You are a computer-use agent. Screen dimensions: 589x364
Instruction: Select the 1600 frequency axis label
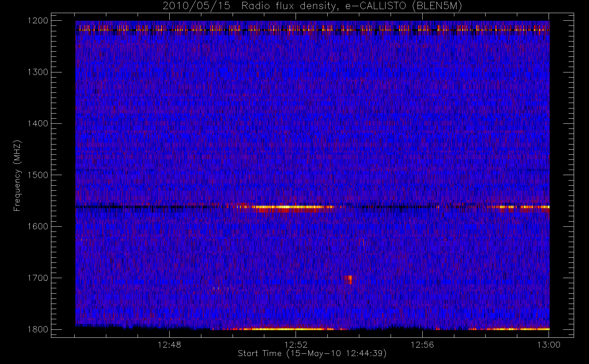point(38,226)
